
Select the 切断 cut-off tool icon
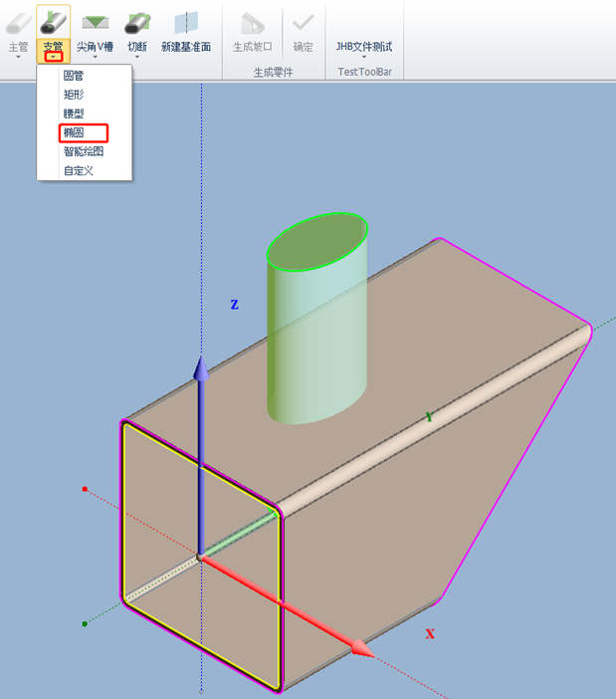(x=137, y=22)
